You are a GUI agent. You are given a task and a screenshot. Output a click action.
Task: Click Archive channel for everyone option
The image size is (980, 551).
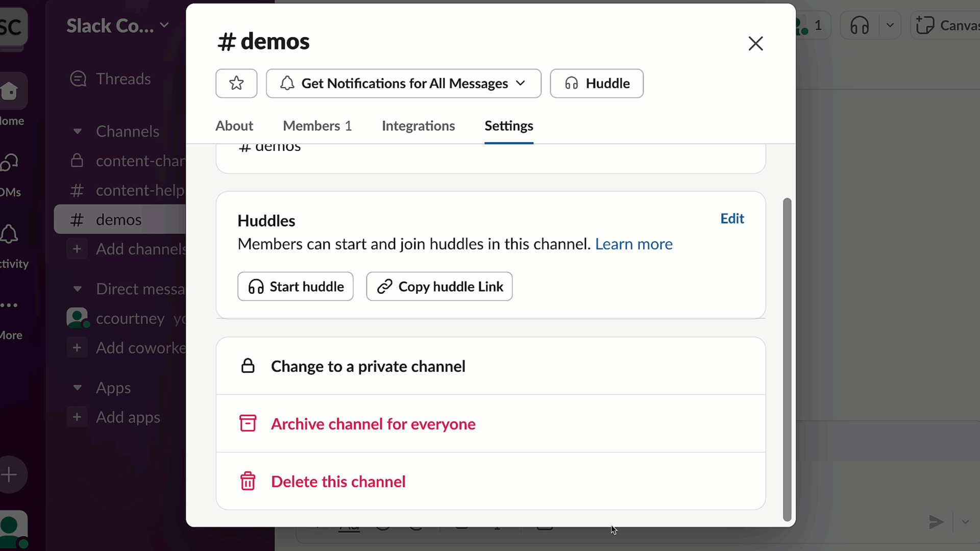tap(372, 423)
